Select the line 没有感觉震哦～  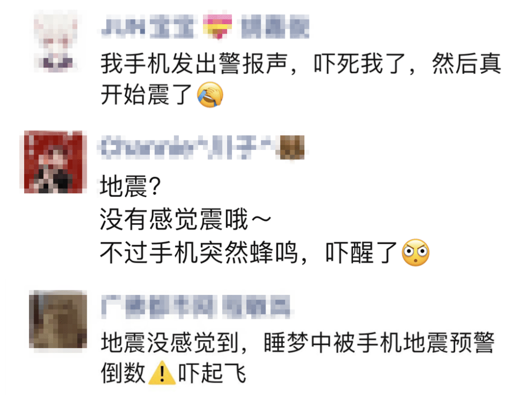(185, 219)
